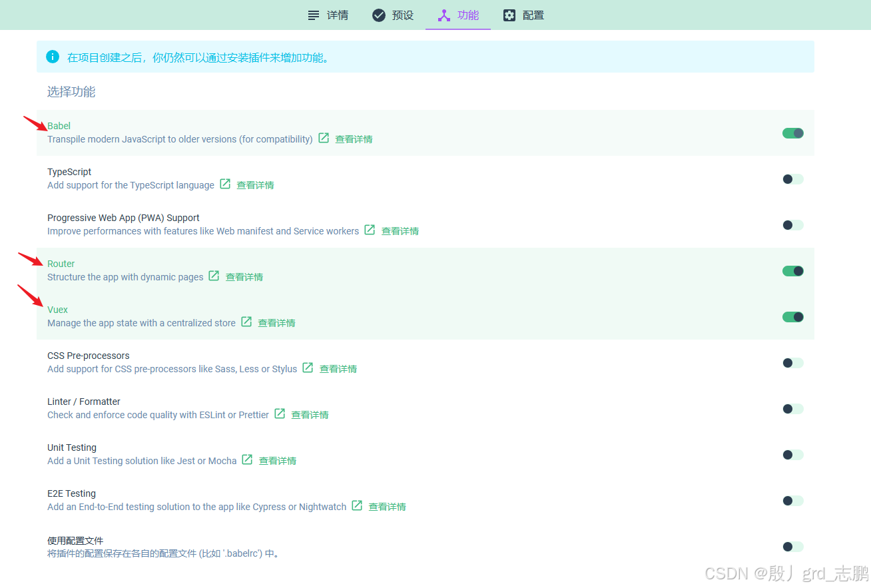
Task: Open 查看详情 link for E2E Testing
Action: tap(387, 507)
